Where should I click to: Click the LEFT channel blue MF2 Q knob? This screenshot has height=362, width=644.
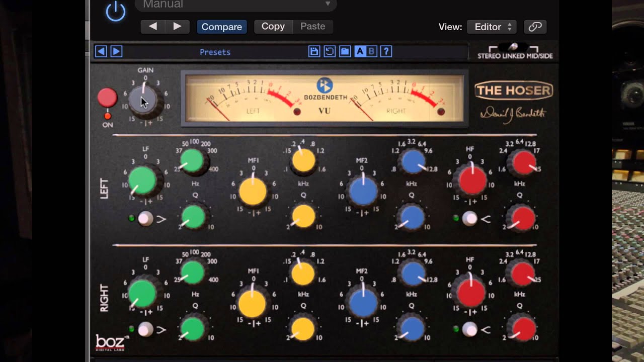click(x=412, y=217)
